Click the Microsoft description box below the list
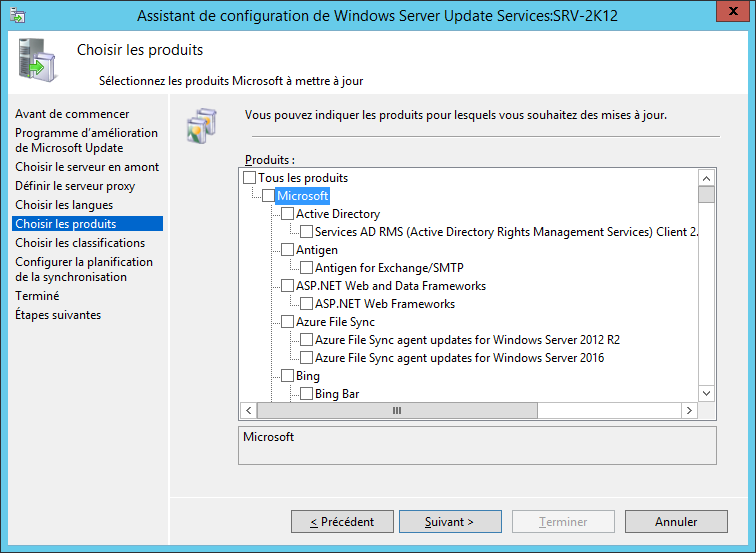The image size is (756, 553). 477,445
